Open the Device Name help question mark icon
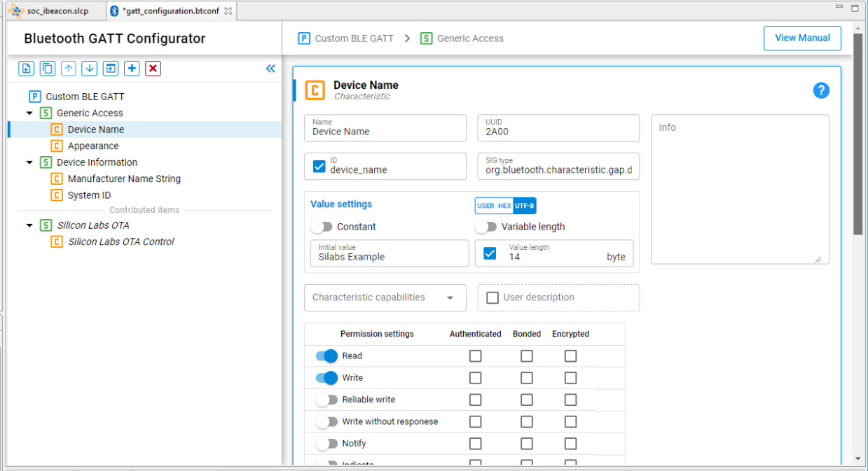 [820, 90]
